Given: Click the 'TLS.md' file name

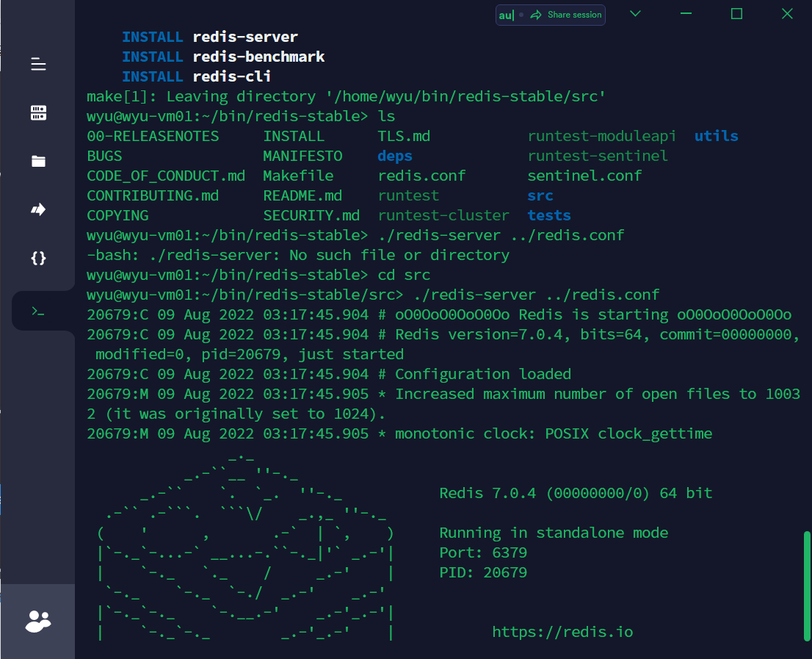Looking at the screenshot, I should [x=404, y=136].
